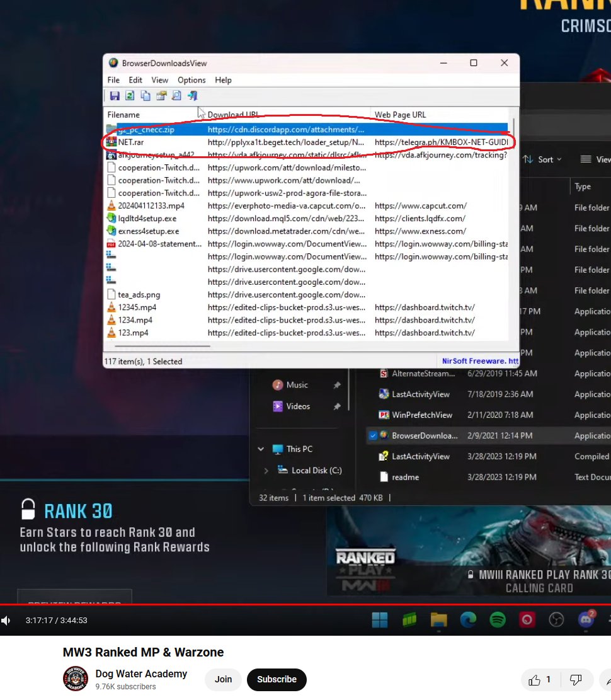Select the lqdltd4setup.exe installer icon

pos(111,218)
